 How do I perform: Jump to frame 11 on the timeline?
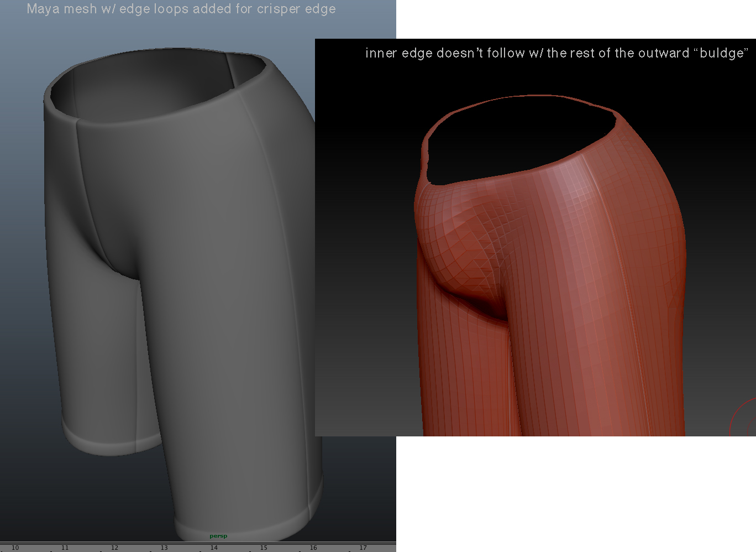coord(65,548)
